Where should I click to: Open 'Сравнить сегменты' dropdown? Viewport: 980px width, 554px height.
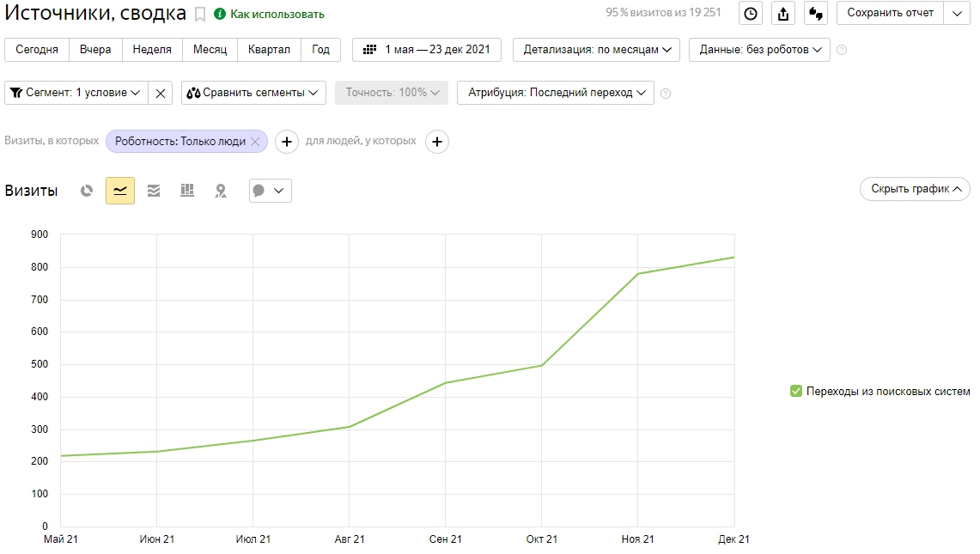[253, 93]
